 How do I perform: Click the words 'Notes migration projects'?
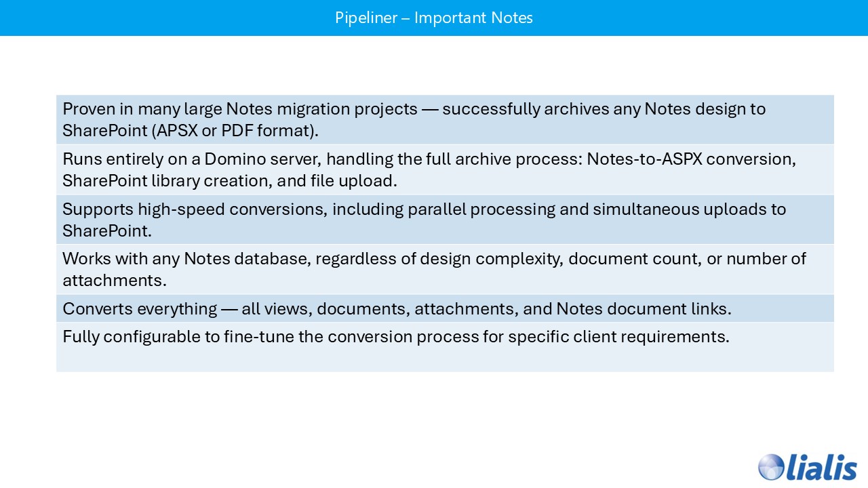[322, 109]
